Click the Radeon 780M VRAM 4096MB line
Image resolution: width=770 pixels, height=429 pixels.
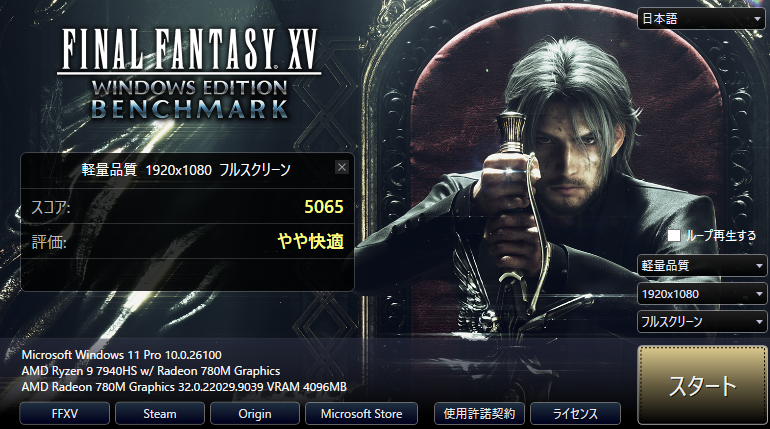pos(184,387)
